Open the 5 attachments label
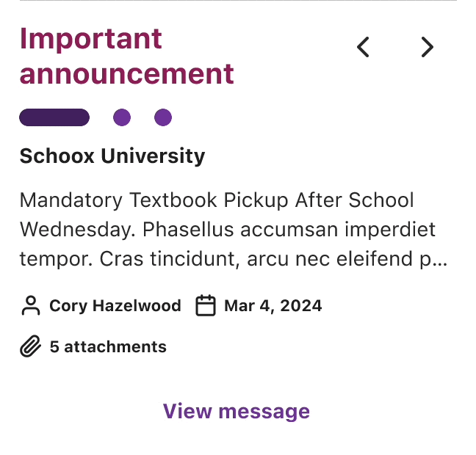 pyautogui.click(x=108, y=346)
